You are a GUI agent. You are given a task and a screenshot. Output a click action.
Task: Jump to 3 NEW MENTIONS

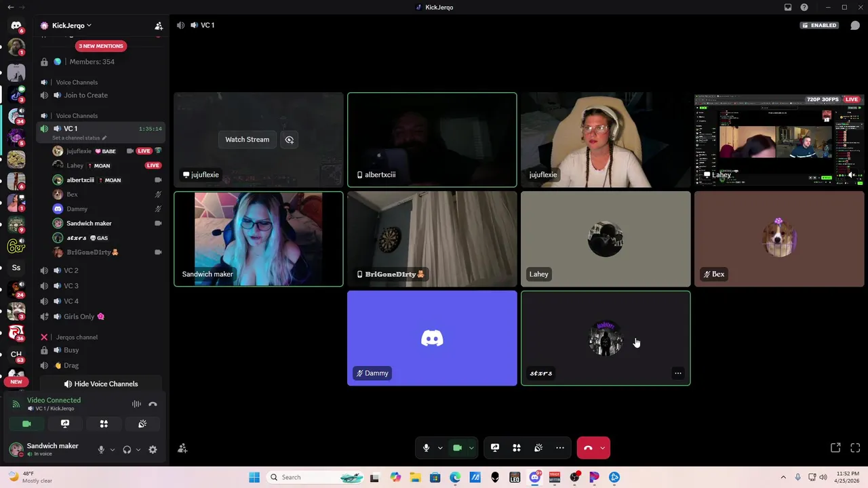[x=100, y=46]
